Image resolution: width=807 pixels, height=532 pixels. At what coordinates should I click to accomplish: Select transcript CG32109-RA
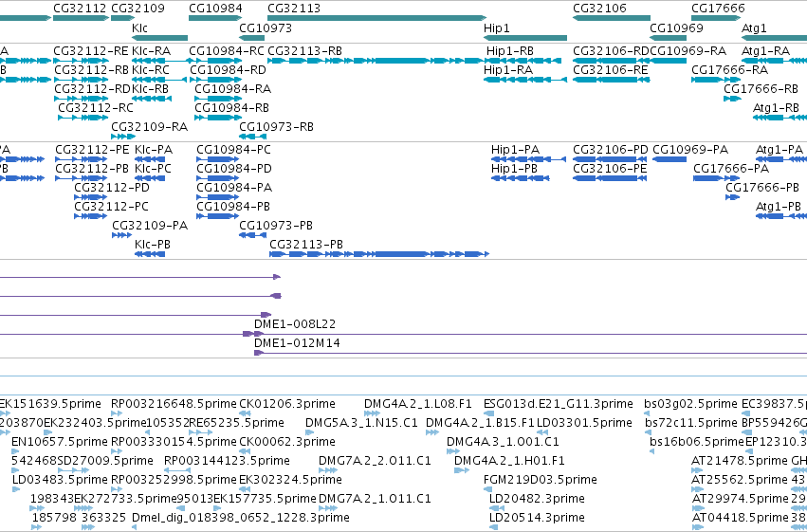(x=150, y=127)
